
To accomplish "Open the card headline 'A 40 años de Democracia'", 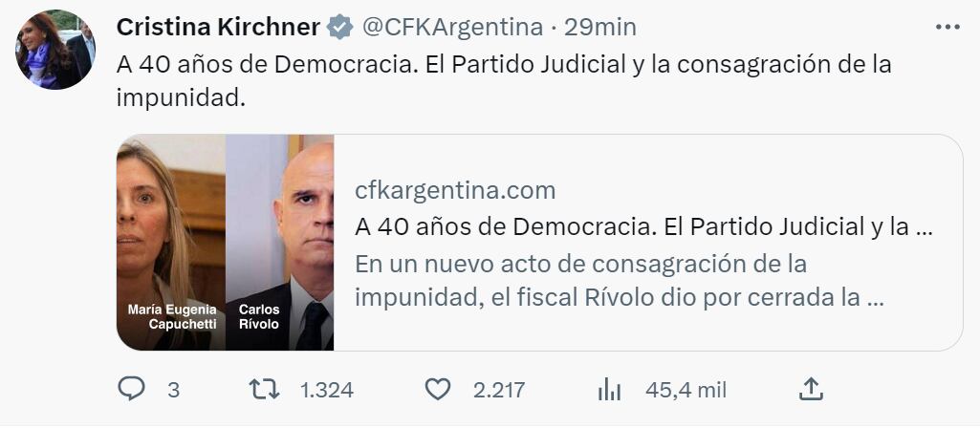I will (643, 227).
